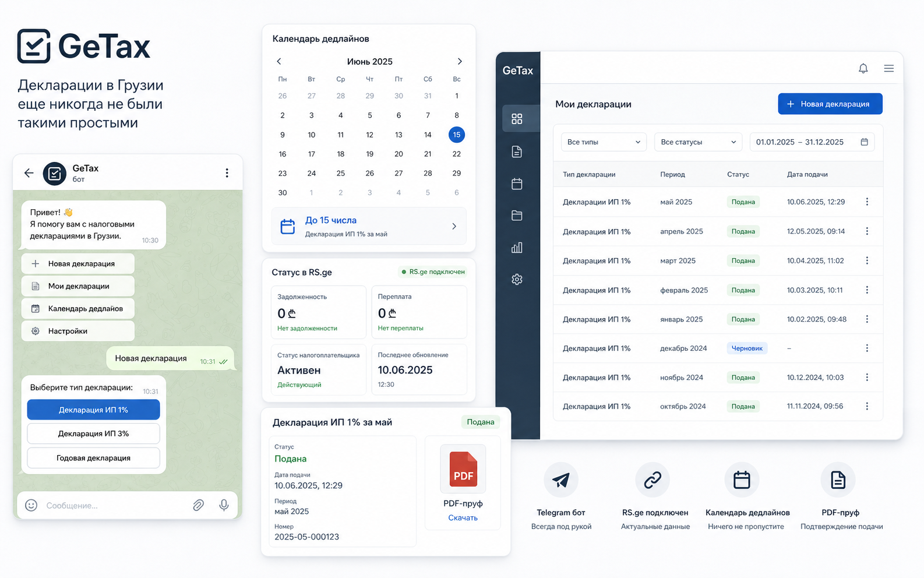Screen dimensions: 924x578
Task: Select Настройки bot menu item
Action: 78,331
